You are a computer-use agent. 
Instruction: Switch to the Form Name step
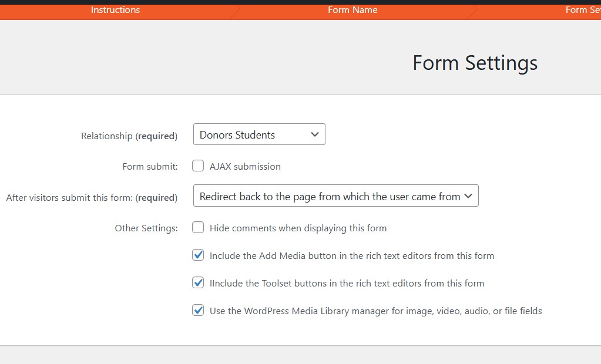[352, 10]
